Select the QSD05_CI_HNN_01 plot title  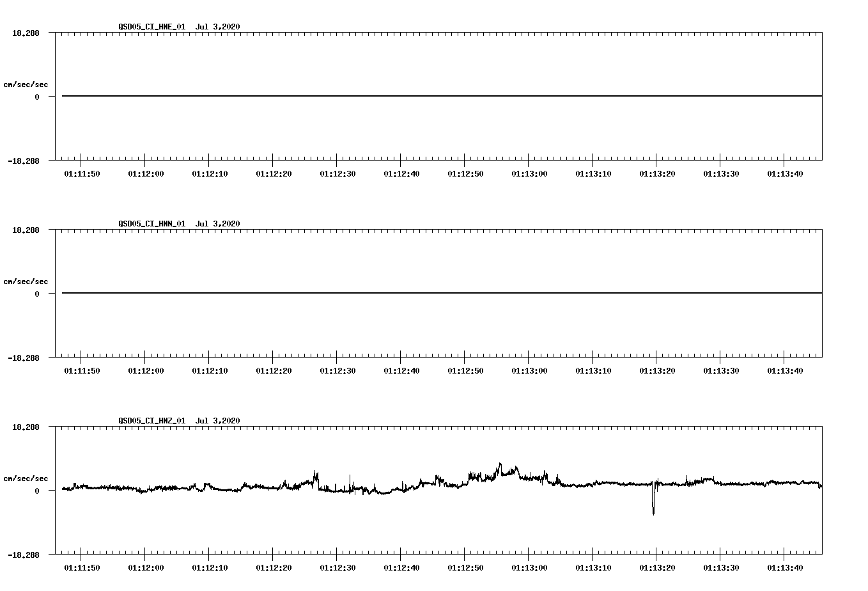[x=180, y=224]
